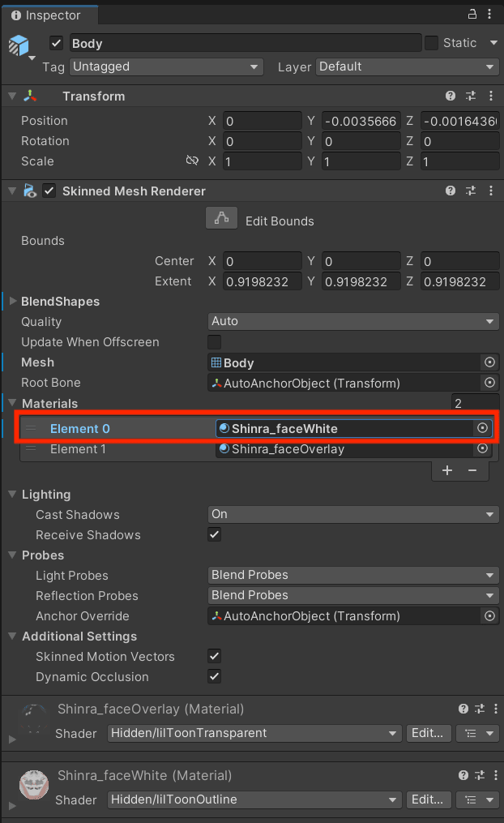This screenshot has width=504, height=823.
Task: Open the Static flags dropdown arrow
Action: [x=493, y=42]
